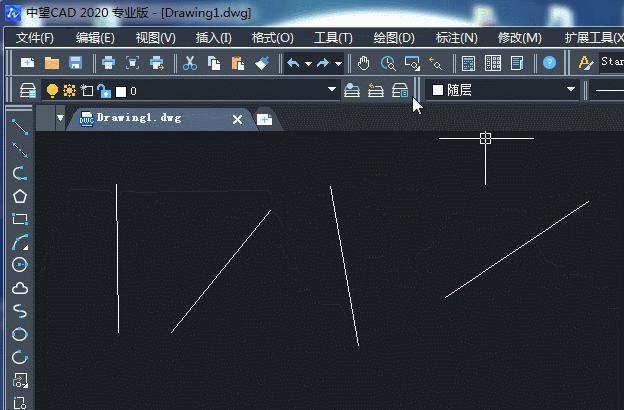Select the Ellipse Arc tool
The width and height of the screenshot is (624, 410).
point(20,357)
